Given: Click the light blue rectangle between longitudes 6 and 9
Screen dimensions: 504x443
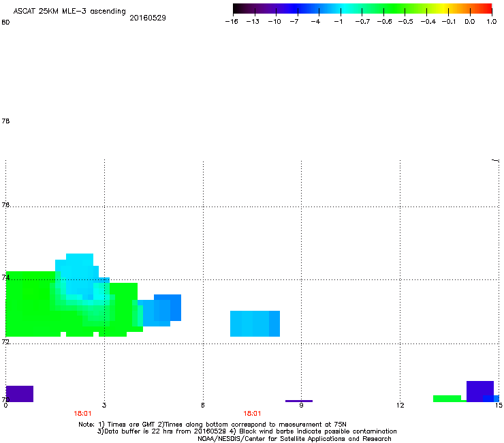Looking at the screenshot, I should click(255, 324).
